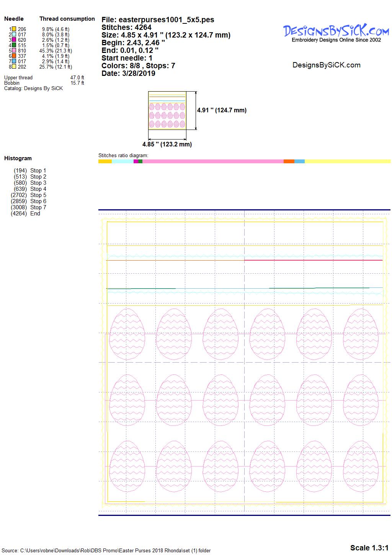This screenshot has width=392, height=555.
Task: Click the DesignsBySiCK.com logo
Action: point(336,33)
